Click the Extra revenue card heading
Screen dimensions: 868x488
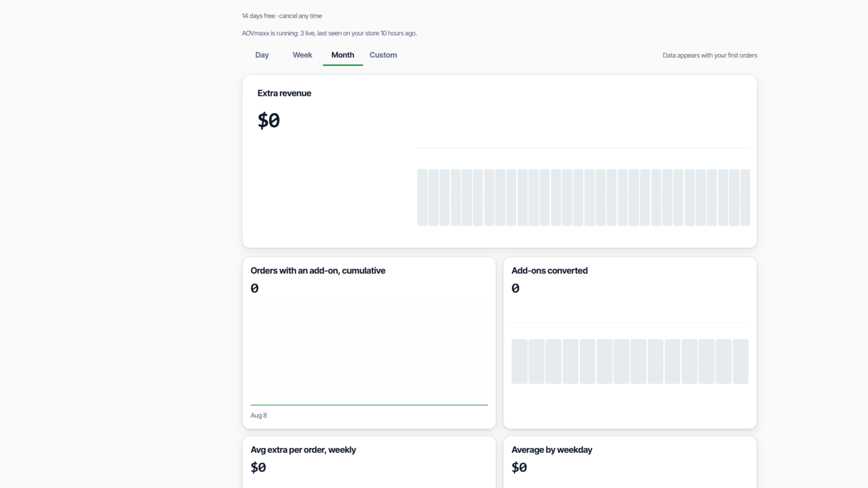tap(284, 93)
